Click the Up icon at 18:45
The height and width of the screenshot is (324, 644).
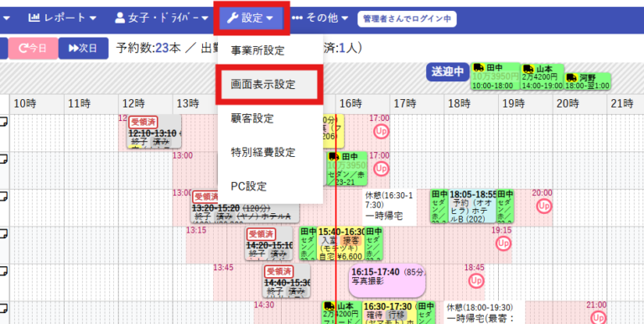pos(476,281)
